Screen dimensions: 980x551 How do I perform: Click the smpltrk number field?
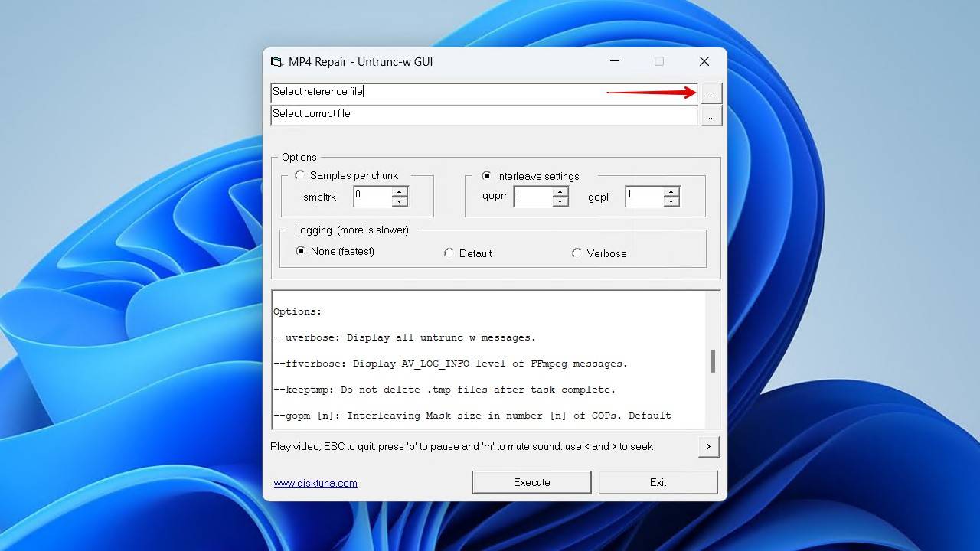[373, 197]
